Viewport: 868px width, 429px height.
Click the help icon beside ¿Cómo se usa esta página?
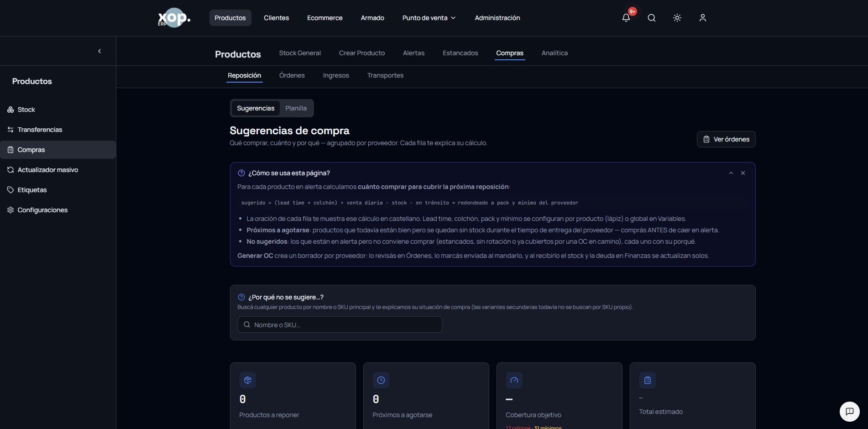coord(241,173)
